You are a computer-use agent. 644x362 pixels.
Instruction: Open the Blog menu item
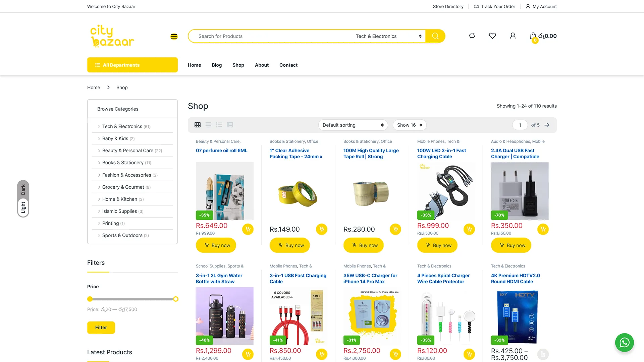point(217,65)
